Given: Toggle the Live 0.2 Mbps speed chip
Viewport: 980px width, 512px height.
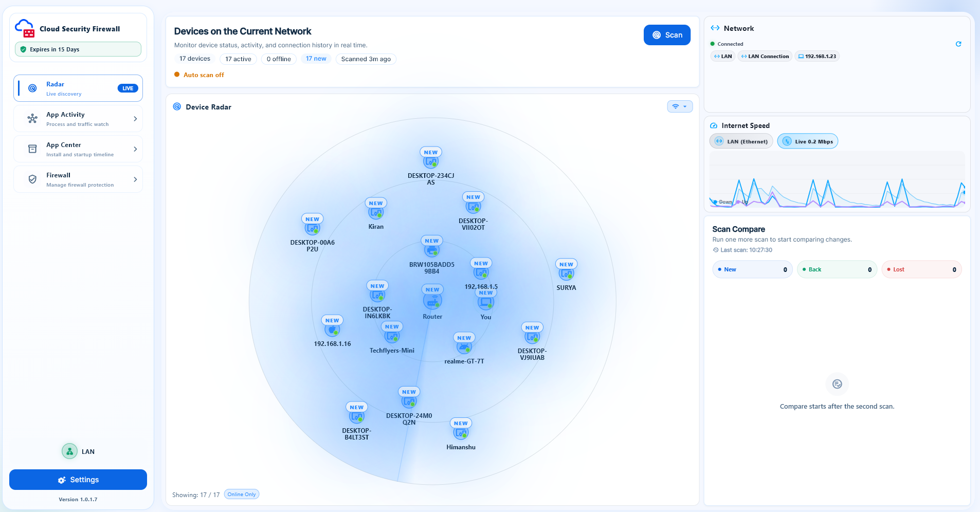Looking at the screenshot, I should [807, 141].
